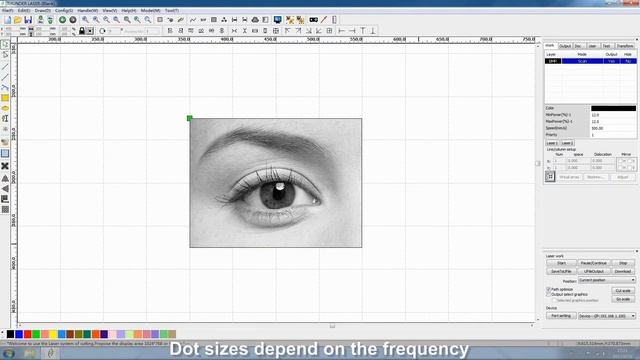Select the black color swatch in palette
Viewport: 640px width, 360px height.
(10, 334)
